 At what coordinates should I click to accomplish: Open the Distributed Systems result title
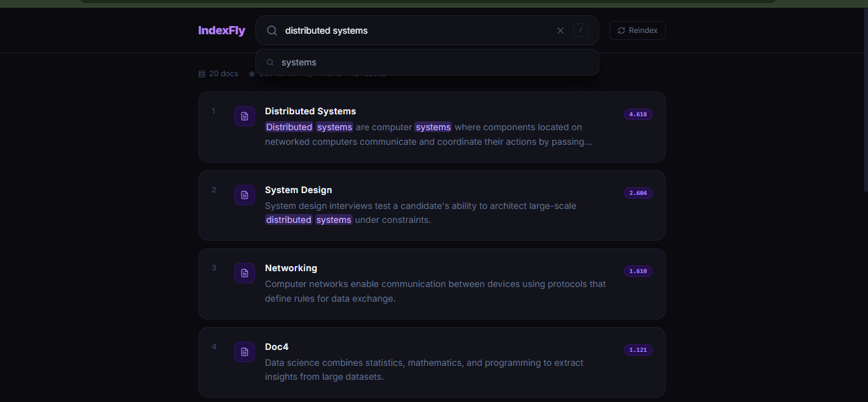click(x=310, y=111)
